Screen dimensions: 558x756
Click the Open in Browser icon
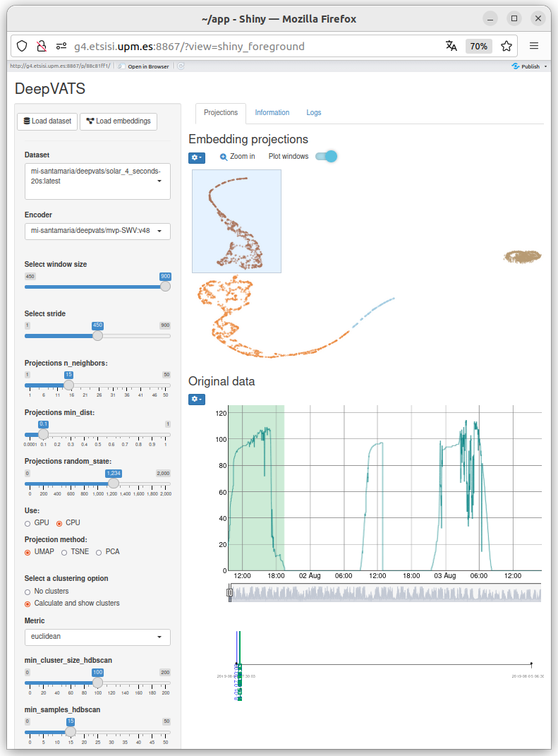tap(122, 66)
